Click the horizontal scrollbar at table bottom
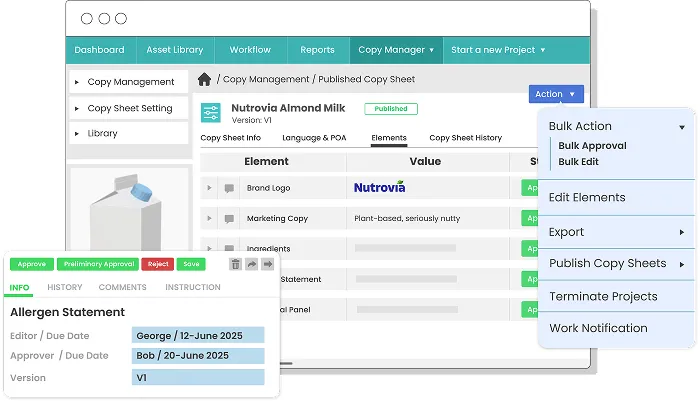700x402 pixels. pos(286,364)
